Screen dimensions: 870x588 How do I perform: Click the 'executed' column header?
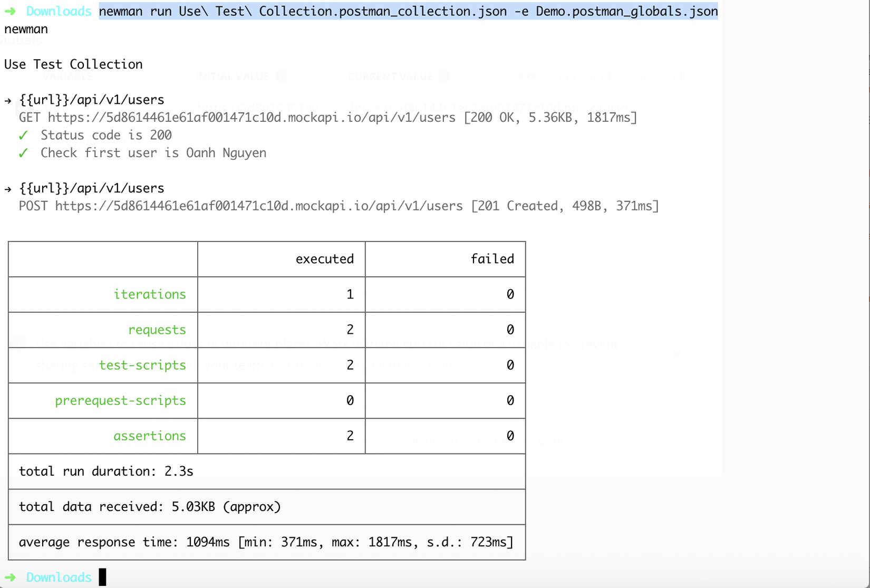click(325, 259)
